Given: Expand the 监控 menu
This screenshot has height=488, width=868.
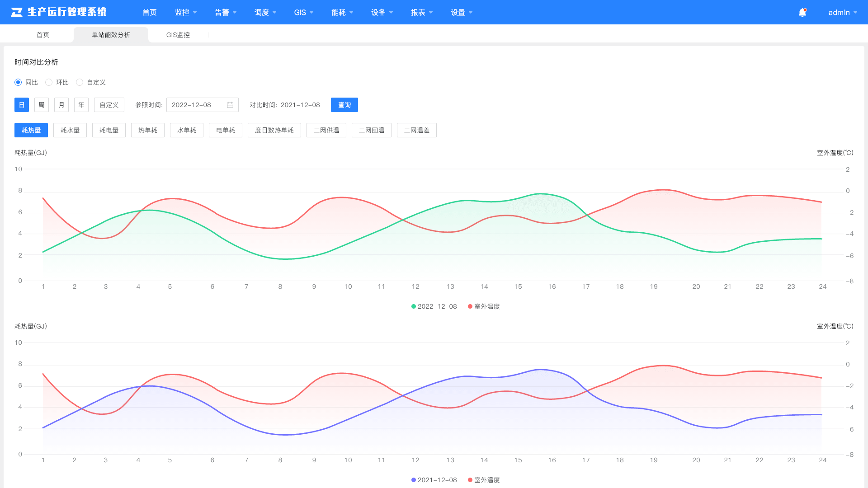Looking at the screenshot, I should (186, 12).
